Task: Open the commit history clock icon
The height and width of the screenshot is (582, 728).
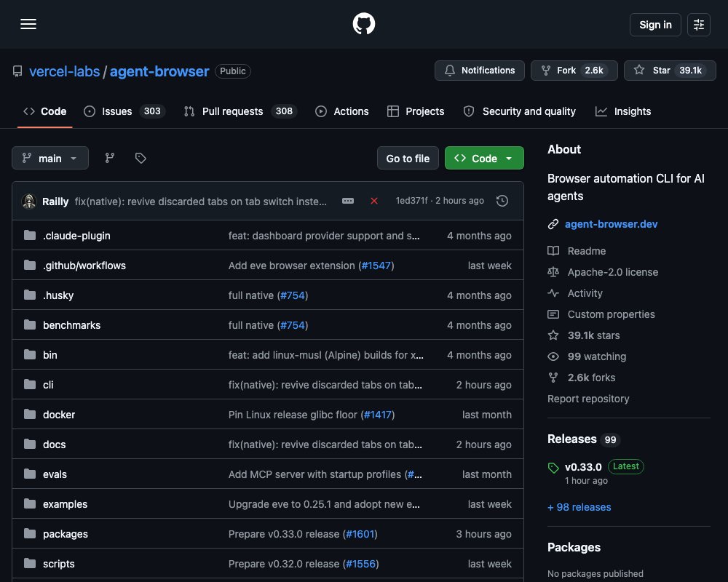Action: click(x=502, y=201)
